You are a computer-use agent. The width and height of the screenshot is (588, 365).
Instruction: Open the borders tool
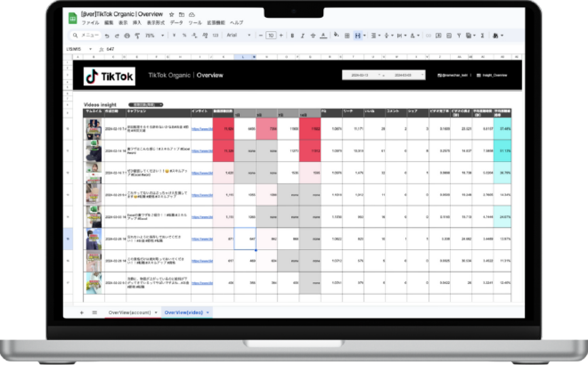click(x=347, y=35)
